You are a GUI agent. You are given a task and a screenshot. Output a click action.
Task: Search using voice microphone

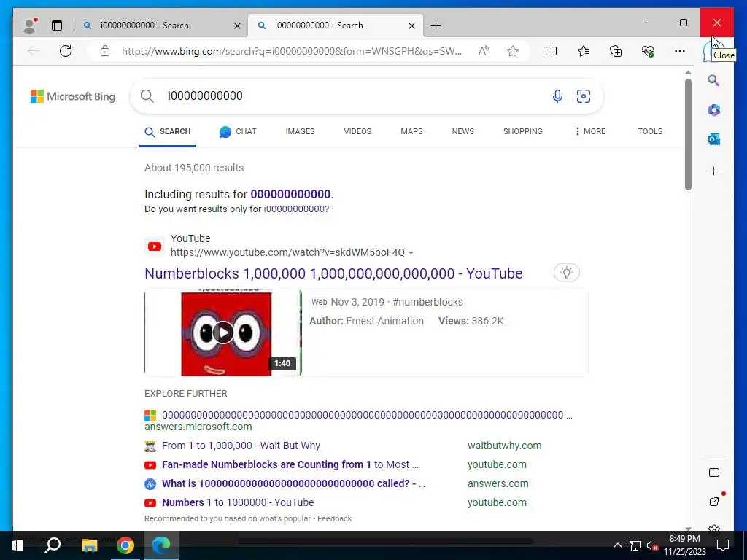[557, 96]
